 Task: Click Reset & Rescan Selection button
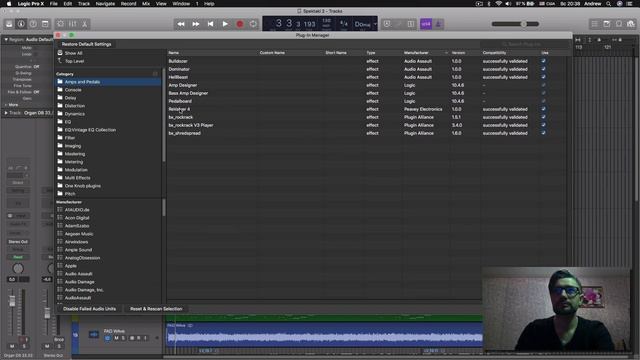[156, 309]
